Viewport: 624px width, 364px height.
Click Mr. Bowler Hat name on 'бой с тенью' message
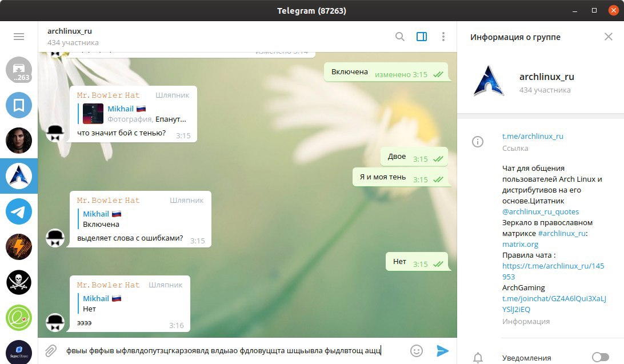(x=108, y=95)
